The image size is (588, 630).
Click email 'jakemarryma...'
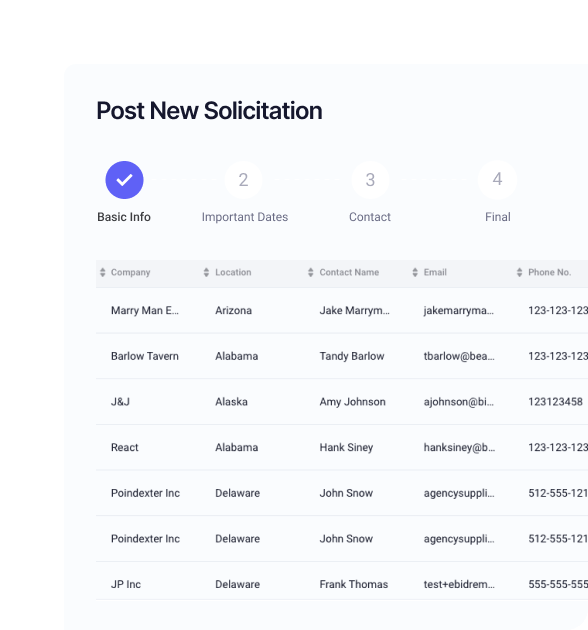[x=459, y=311]
